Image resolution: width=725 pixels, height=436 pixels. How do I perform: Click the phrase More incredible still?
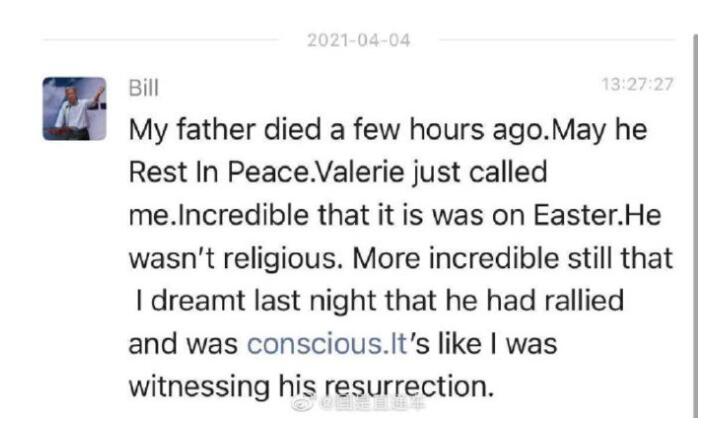[484, 258]
